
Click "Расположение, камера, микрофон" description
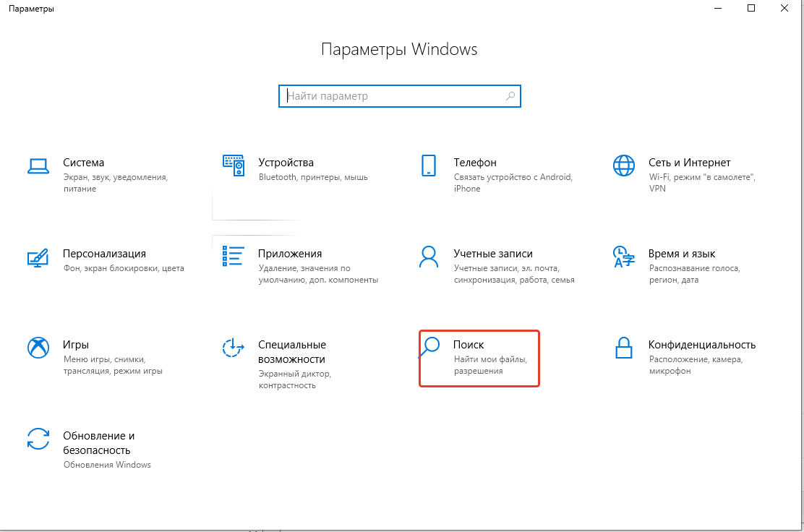pyautogui.click(x=696, y=365)
